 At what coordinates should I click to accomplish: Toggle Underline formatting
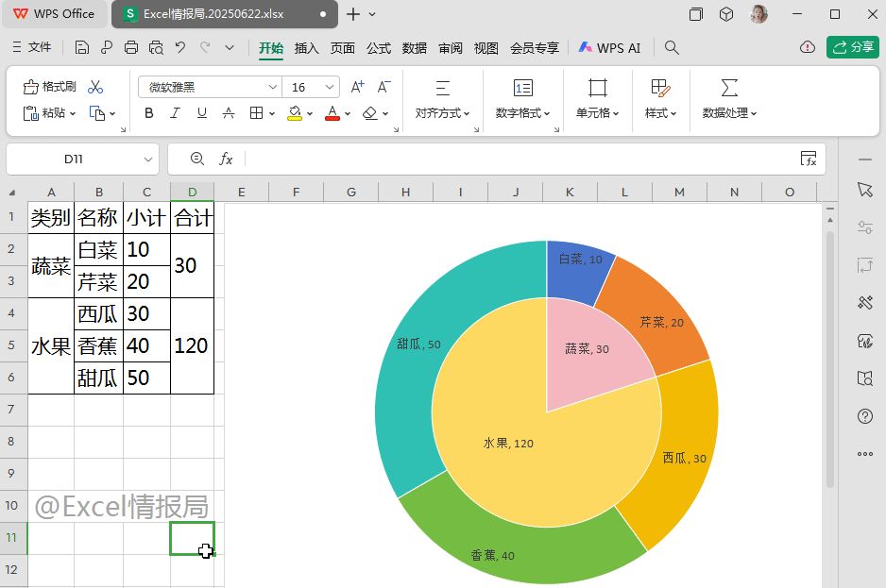point(202,113)
